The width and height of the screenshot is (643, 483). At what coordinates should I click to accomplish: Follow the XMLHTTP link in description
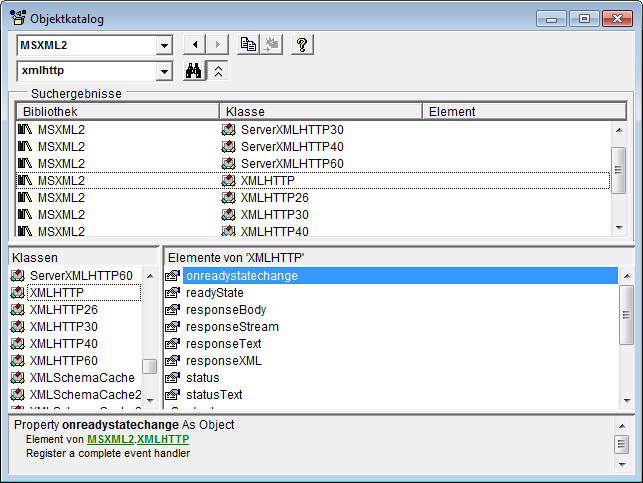pyautogui.click(x=163, y=439)
